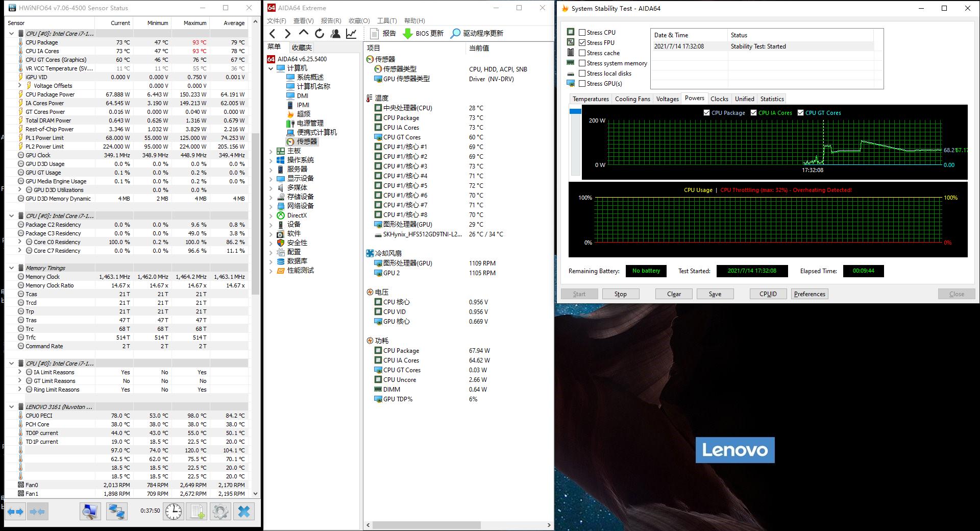Click the HWiNFO clock reset icon
This screenshot has height=531, width=980.
tap(174, 511)
